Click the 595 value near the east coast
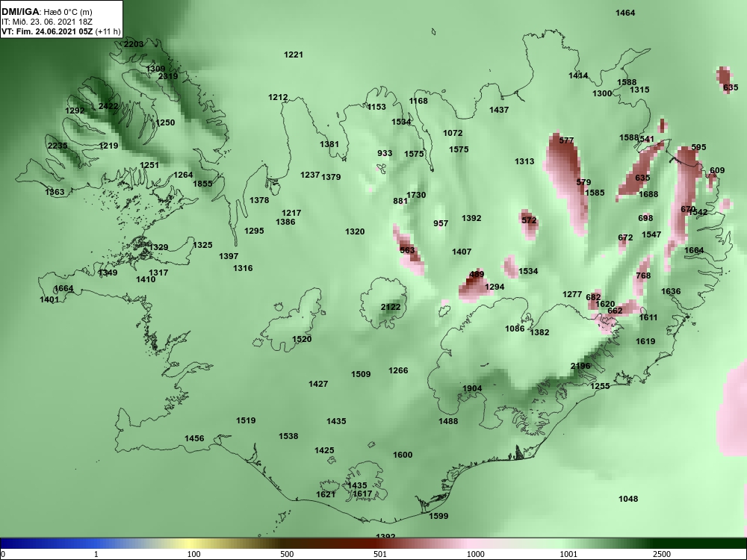Screen dimensions: 747x560 698,148
